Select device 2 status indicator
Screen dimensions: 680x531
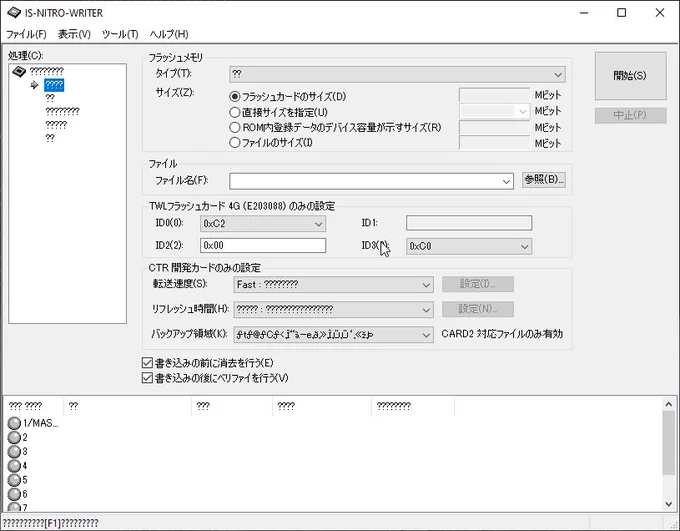click(x=14, y=437)
